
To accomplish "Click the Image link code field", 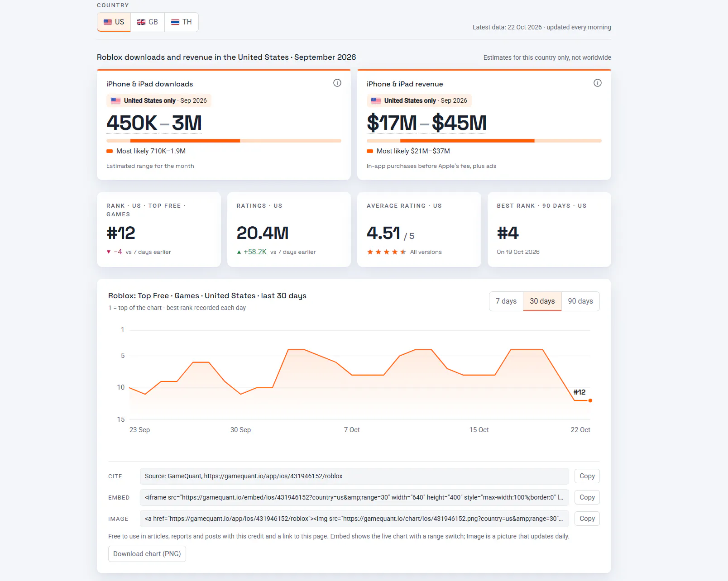I will (x=354, y=519).
